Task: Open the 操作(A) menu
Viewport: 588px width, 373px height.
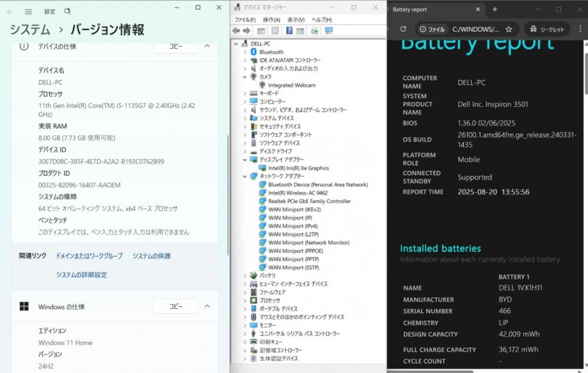Action: point(272,19)
